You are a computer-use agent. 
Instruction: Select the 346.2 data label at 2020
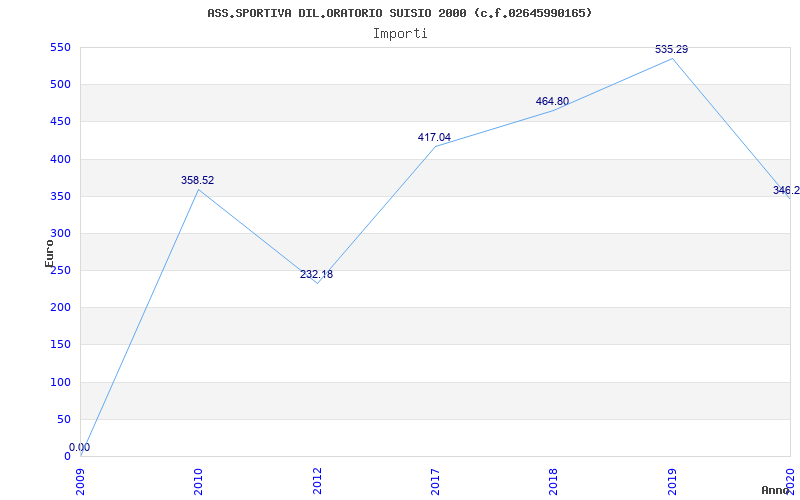click(786, 190)
